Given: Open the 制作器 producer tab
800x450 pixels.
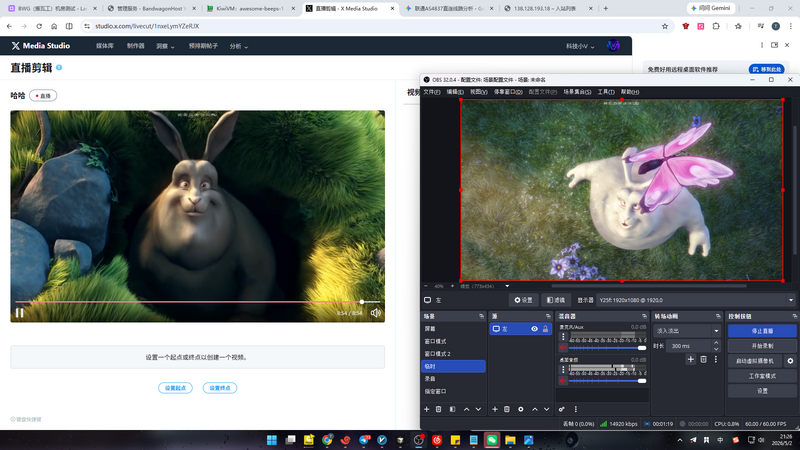Looking at the screenshot, I should coord(135,46).
